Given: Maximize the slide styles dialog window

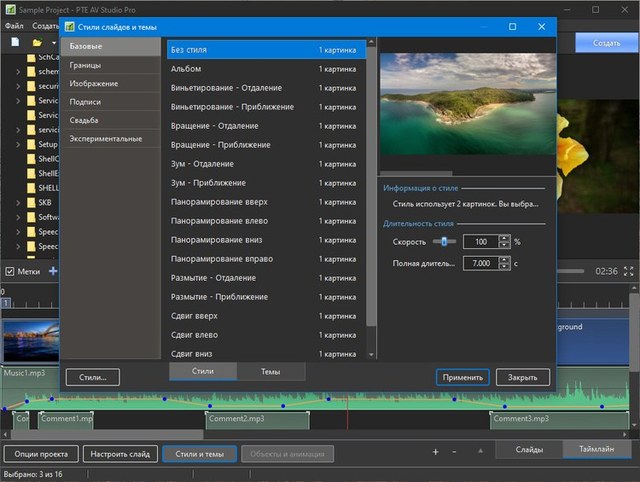Looking at the screenshot, I should (513, 27).
